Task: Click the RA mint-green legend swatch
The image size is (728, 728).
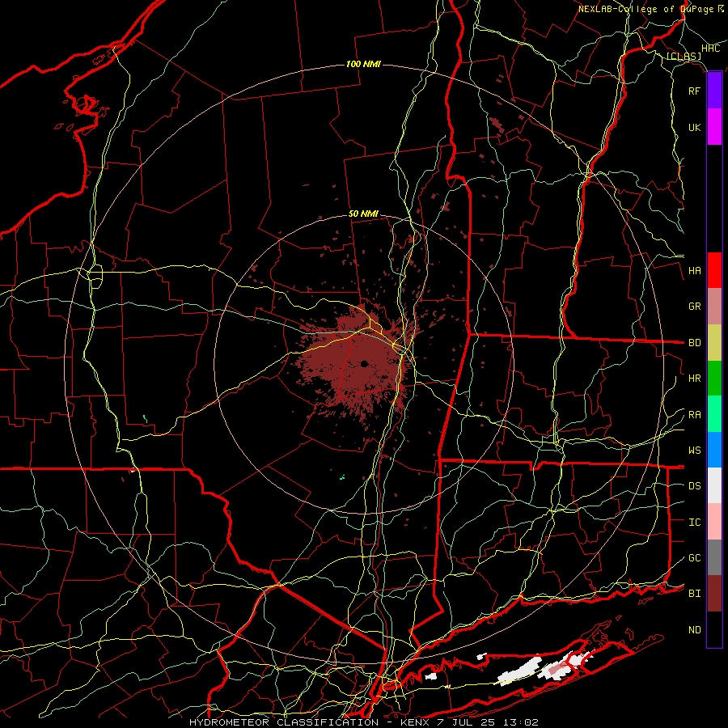Action: pyautogui.click(x=714, y=414)
